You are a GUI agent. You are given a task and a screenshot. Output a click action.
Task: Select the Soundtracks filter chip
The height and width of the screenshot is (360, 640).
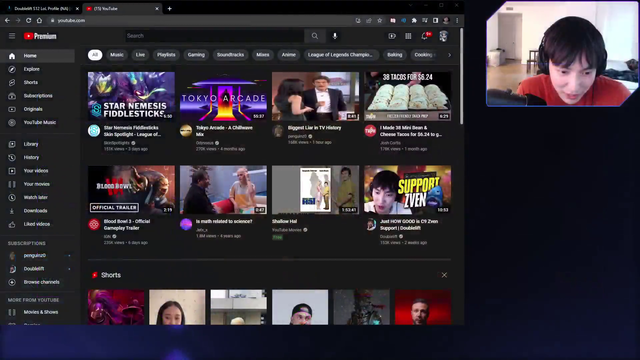pos(230,55)
